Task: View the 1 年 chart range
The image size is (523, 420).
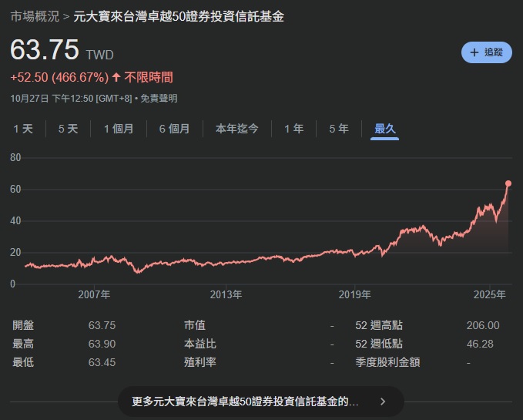Action: [x=293, y=129]
